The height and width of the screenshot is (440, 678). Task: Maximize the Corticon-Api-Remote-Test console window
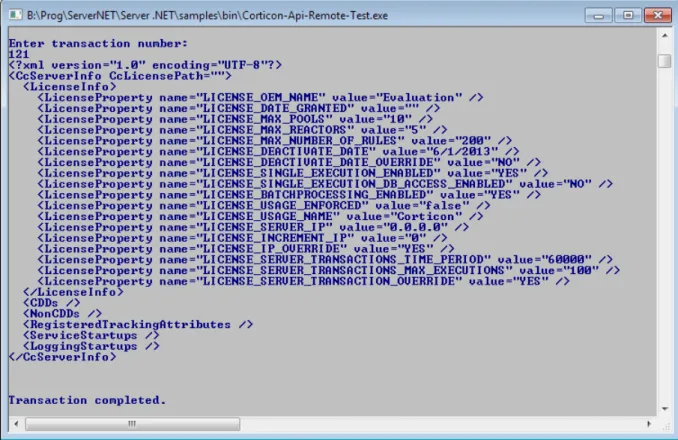[x=628, y=15]
